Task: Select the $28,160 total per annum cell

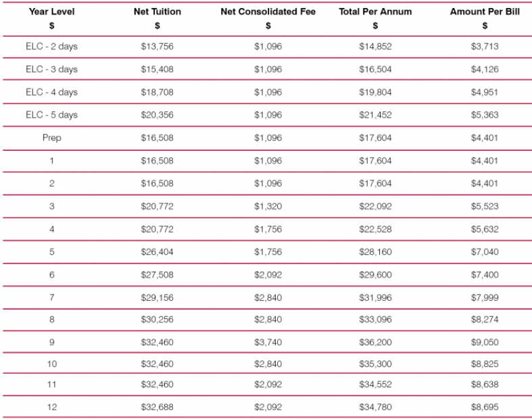Action: click(375, 252)
